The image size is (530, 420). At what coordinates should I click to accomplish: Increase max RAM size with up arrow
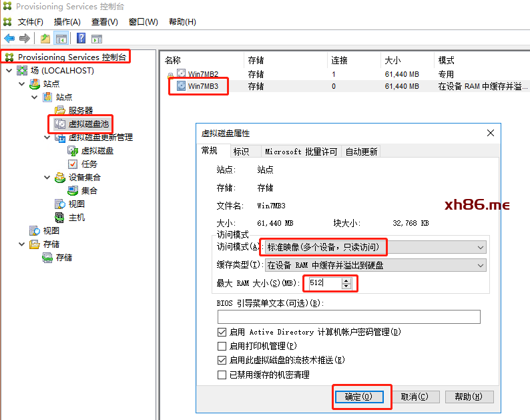[346, 280]
